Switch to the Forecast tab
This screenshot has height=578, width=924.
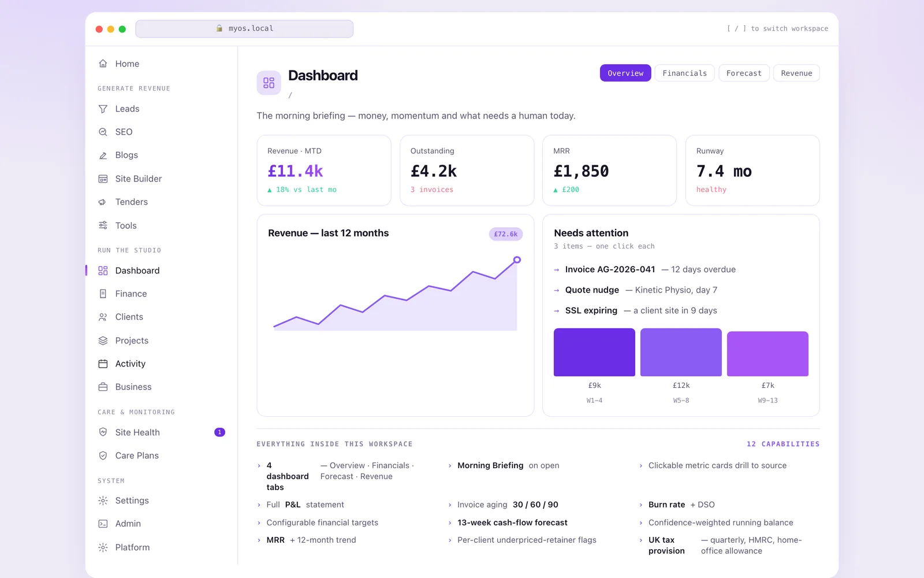coord(744,73)
